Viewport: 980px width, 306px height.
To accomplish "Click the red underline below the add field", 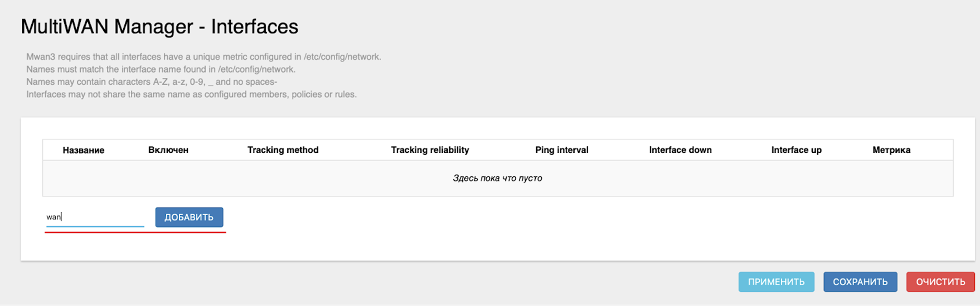I will (x=135, y=232).
